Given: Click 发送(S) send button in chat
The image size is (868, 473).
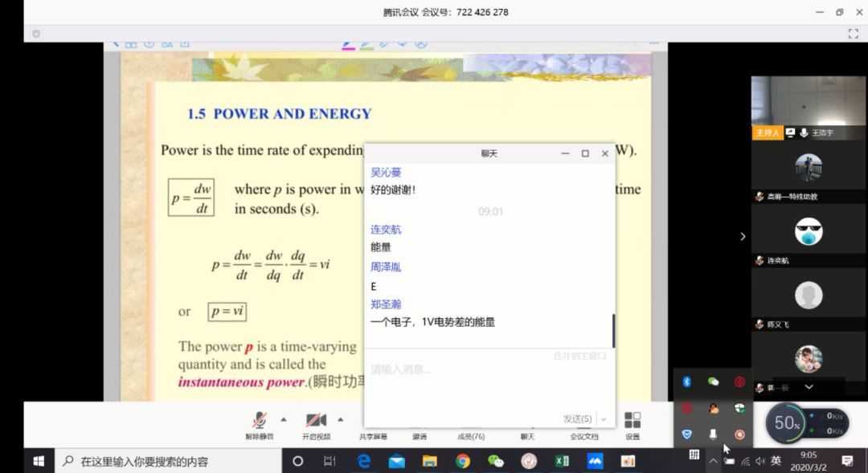Looking at the screenshot, I should pyautogui.click(x=577, y=418).
